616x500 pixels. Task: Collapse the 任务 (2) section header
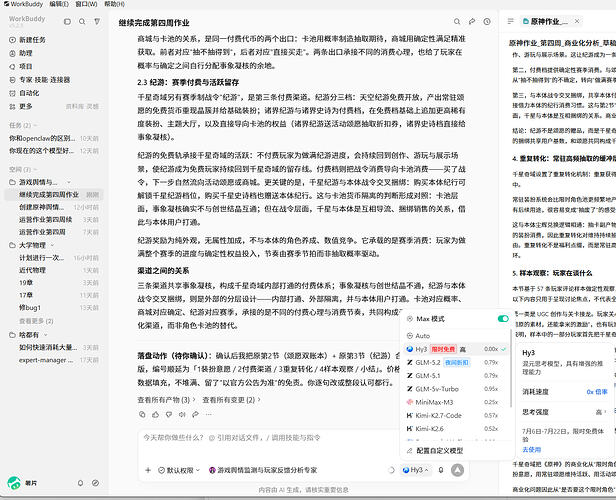click(23, 125)
